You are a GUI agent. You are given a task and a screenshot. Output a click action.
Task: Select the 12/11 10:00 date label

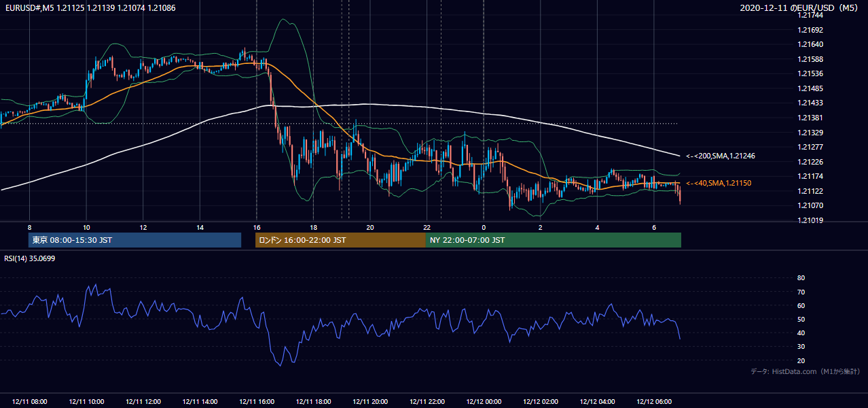click(x=86, y=402)
